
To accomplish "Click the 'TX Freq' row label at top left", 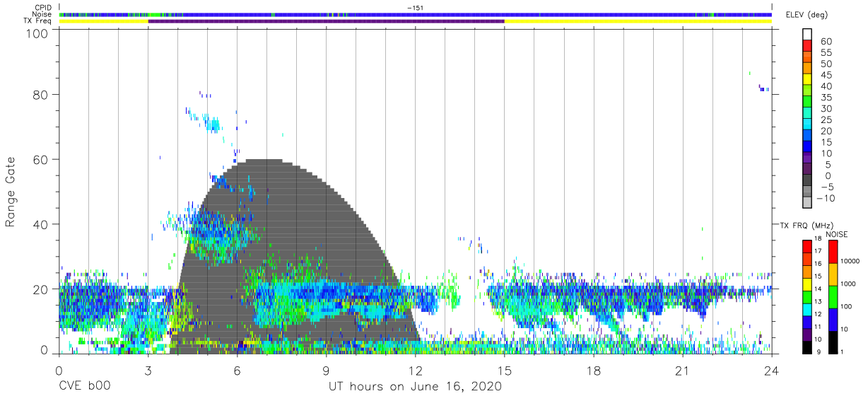I will point(38,21).
